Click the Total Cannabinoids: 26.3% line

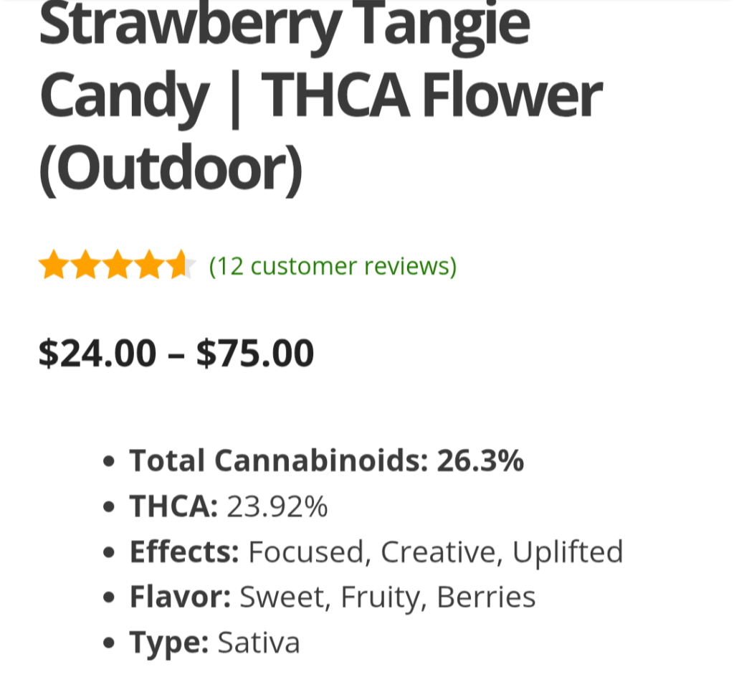[326, 461]
